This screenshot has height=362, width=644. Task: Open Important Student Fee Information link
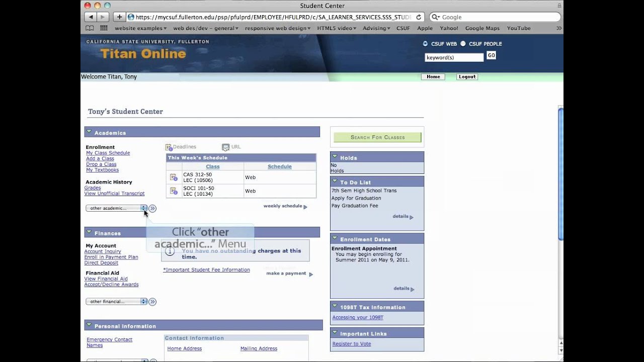(x=206, y=270)
